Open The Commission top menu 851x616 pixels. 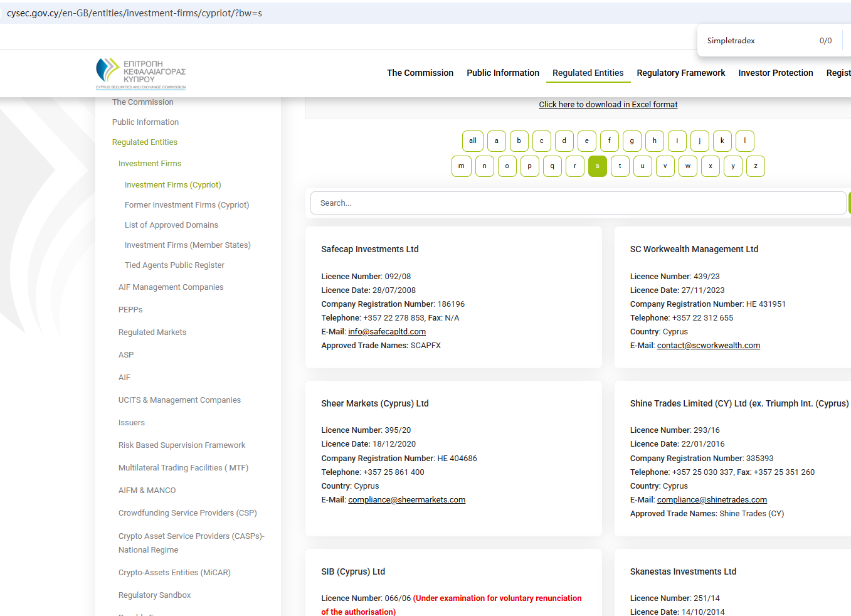[x=420, y=73]
